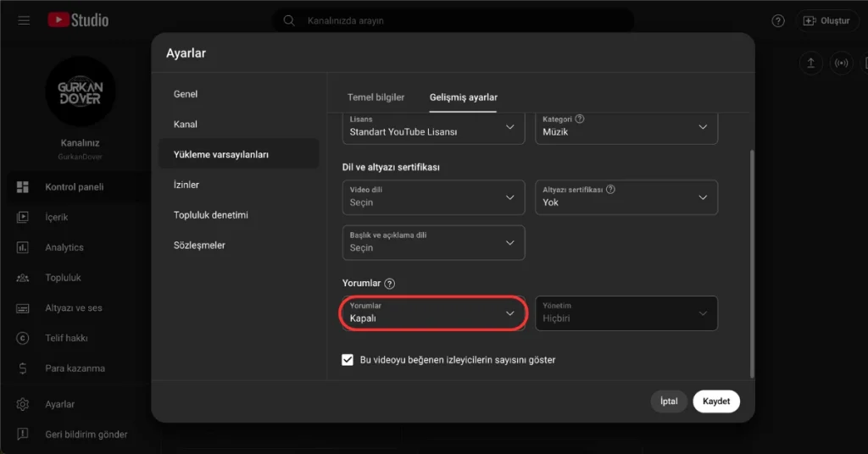The width and height of the screenshot is (868, 454).
Task: Open Para kazanma in sidebar
Action: (75, 368)
